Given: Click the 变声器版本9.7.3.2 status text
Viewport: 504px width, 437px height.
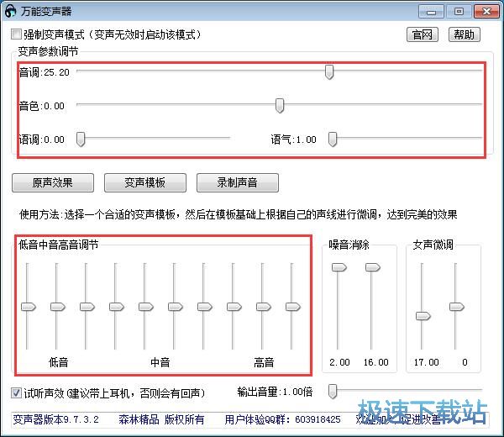Looking at the screenshot, I should coord(56,419).
